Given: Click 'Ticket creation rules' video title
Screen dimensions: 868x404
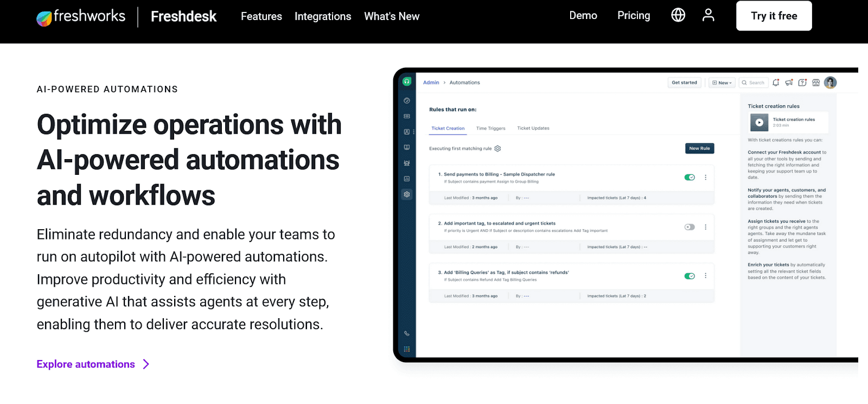Looking at the screenshot, I should click(x=794, y=119).
